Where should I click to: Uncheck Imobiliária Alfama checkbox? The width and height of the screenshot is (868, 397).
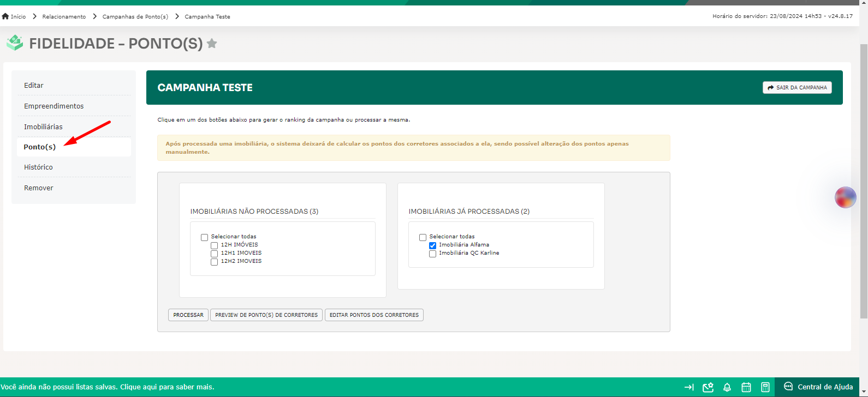point(433,245)
